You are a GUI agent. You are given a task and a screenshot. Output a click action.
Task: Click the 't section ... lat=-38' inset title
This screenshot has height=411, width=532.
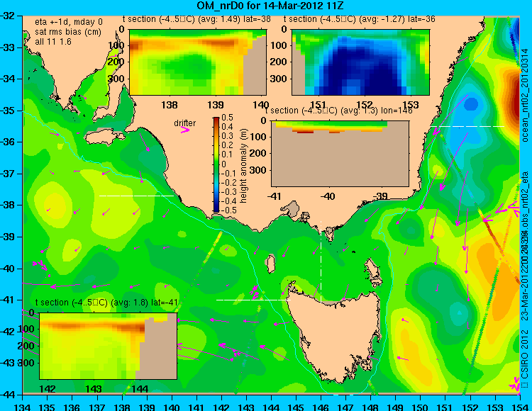click(196, 19)
